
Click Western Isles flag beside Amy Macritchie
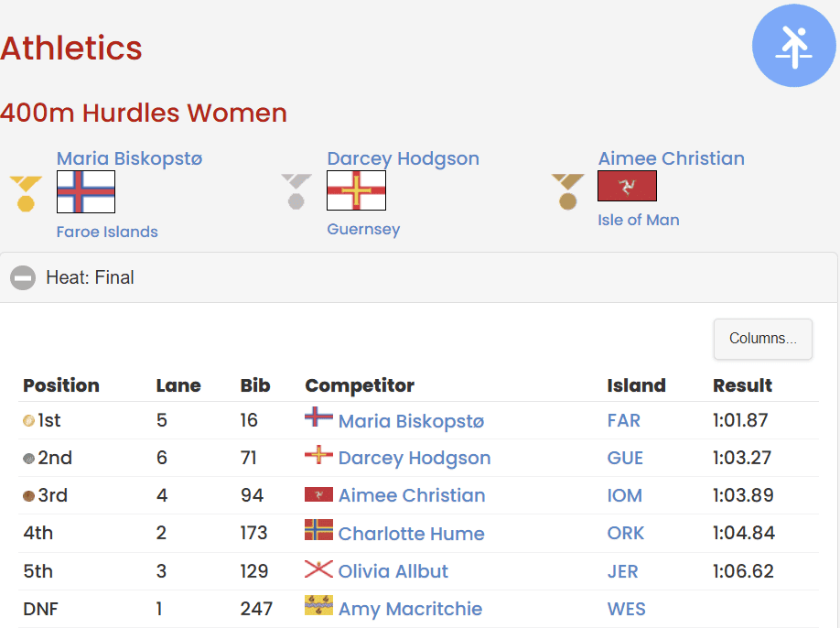pyautogui.click(x=318, y=607)
